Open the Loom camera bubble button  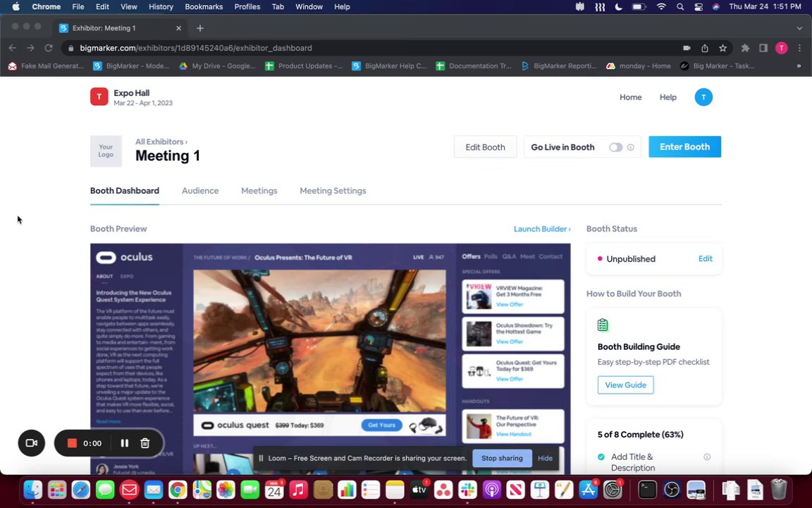coord(32,443)
